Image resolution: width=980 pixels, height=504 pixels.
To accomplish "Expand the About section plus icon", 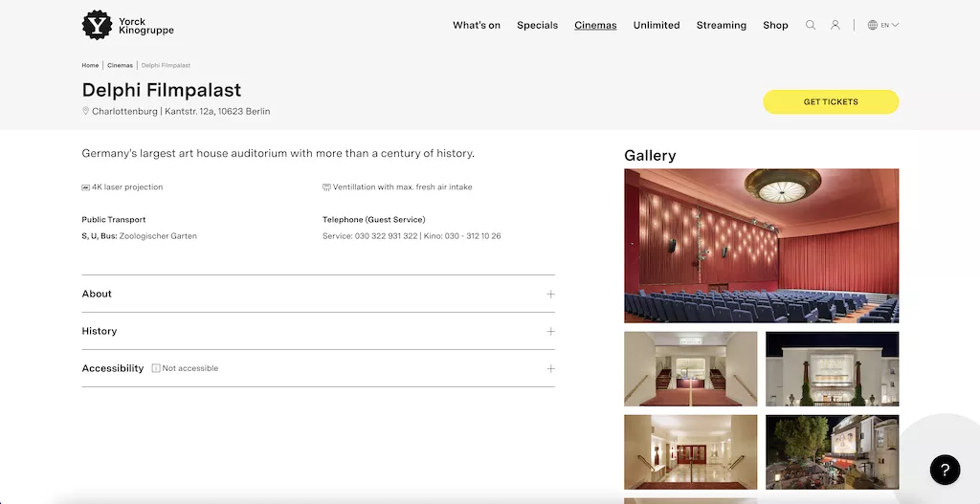I will (550, 295).
